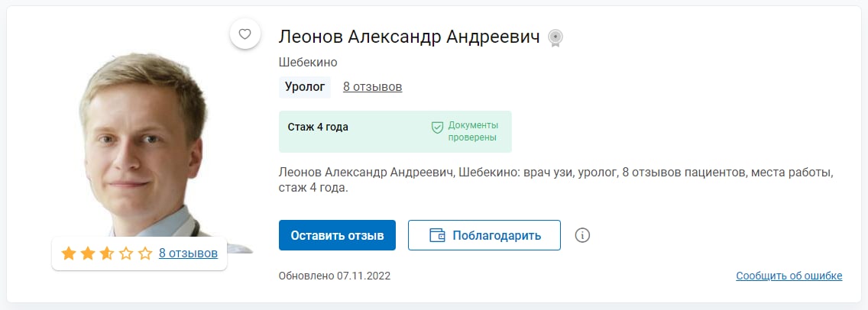Click the first rating star
Screen dimensions: 868x310
(68, 253)
